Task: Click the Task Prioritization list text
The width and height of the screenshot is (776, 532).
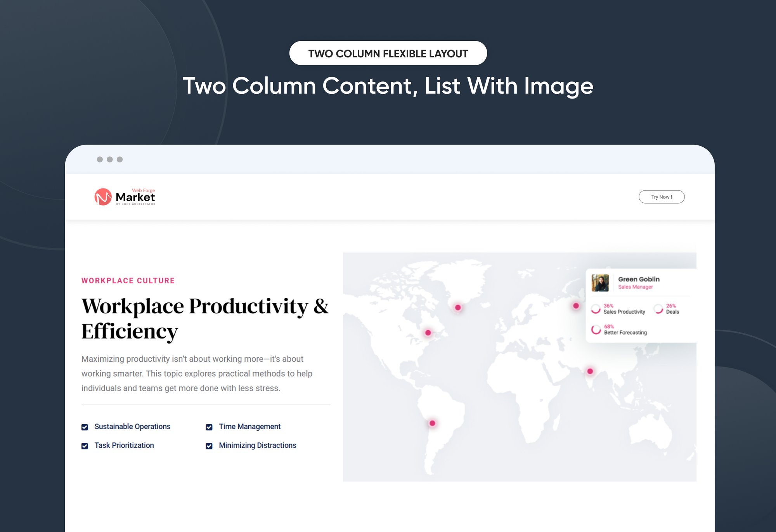Action: (x=124, y=446)
